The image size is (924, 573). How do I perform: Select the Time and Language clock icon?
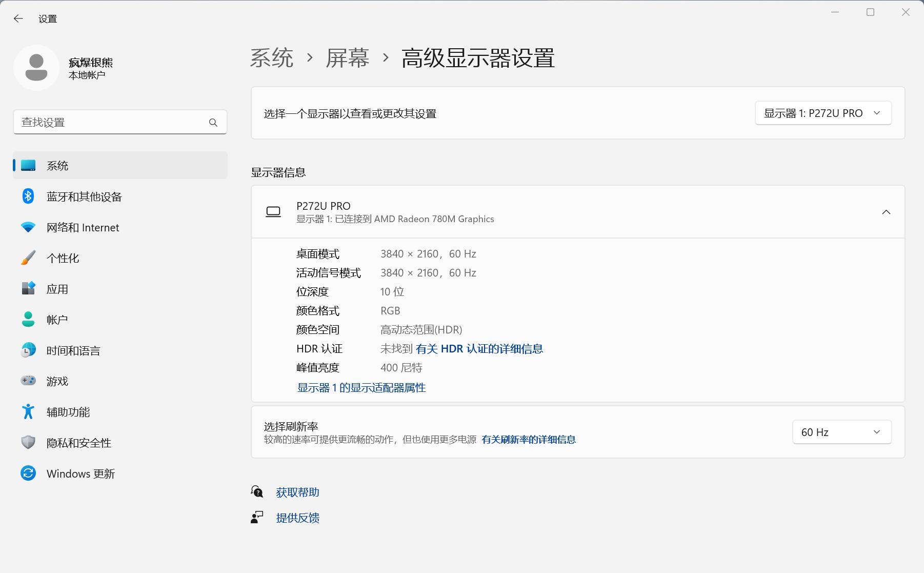pos(28,350)
